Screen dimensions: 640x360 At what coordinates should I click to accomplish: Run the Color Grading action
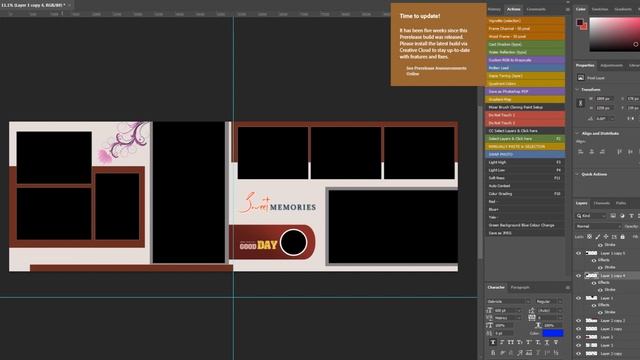524,193
